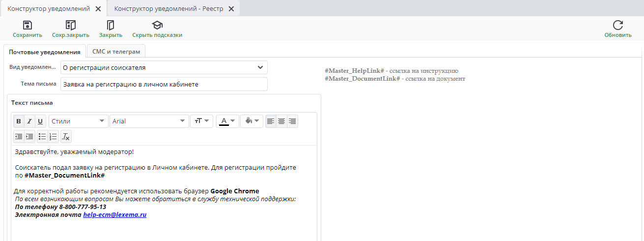Viewport: 644px width, 241px height.
Task: Switch to СМС и телеграм tab
Action: tap(116, 51)
